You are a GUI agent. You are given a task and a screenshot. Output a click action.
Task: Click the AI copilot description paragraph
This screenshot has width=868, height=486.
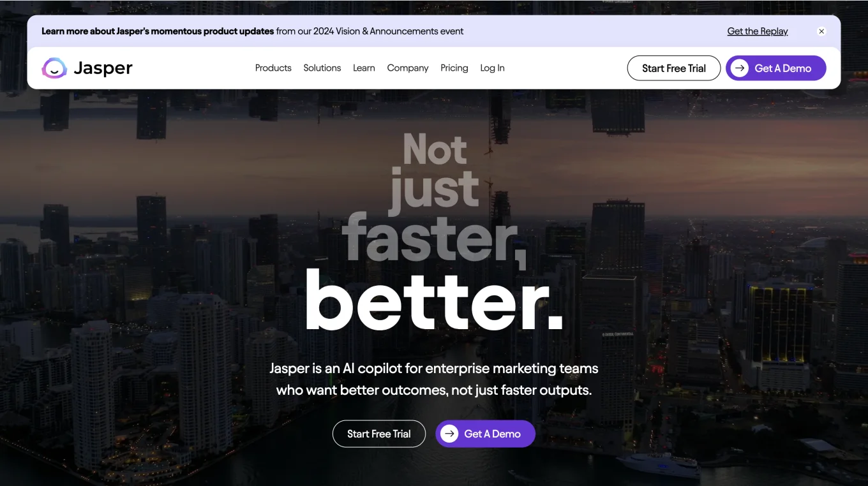(434, 379)
